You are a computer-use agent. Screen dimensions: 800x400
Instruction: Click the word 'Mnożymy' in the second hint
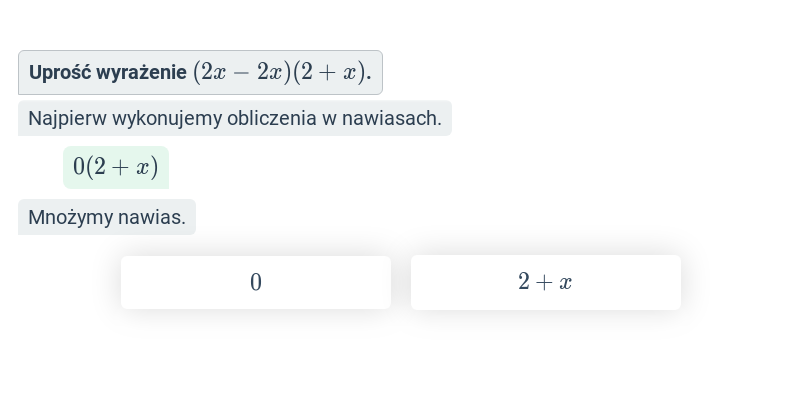[71, 217]
